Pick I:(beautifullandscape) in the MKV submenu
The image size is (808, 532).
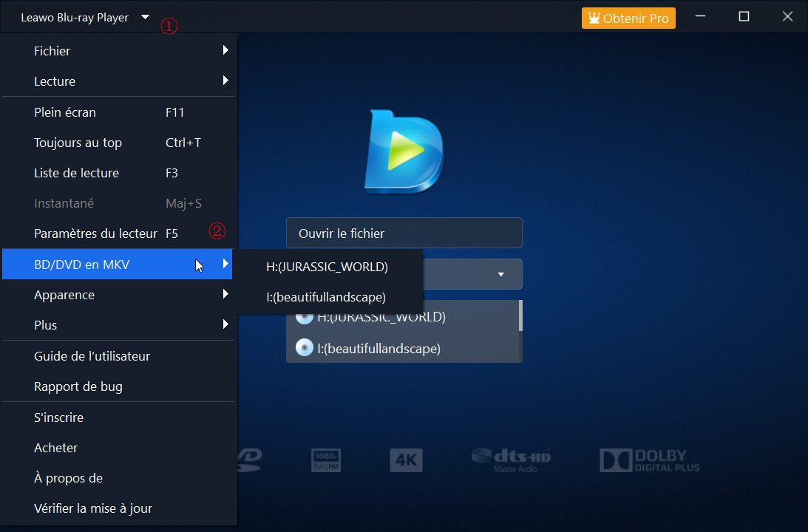point(330,297)
